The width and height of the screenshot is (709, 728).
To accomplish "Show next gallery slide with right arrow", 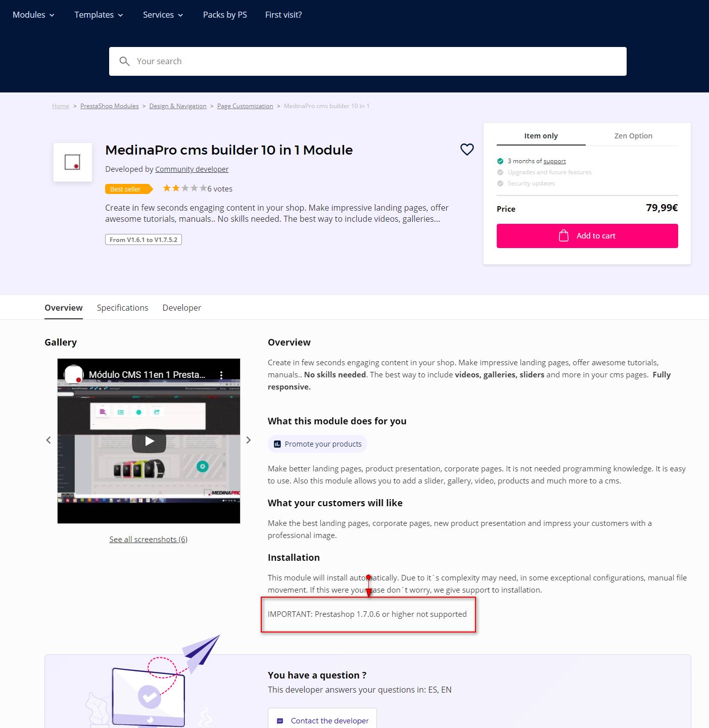I will 248,440.
